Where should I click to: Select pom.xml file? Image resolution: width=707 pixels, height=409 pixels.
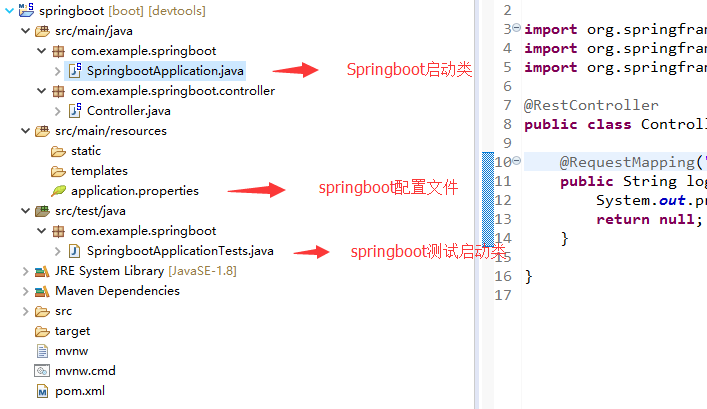click(80, 391)
